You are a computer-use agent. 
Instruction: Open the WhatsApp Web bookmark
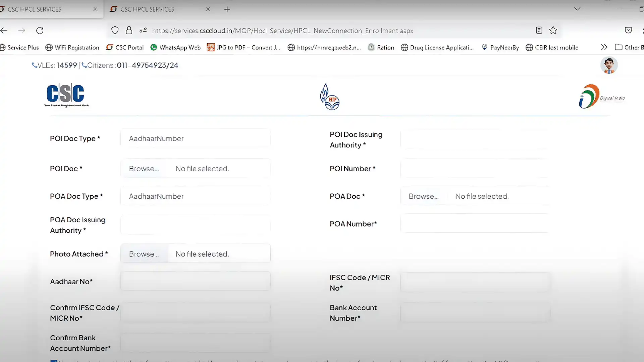click(175, 47)
